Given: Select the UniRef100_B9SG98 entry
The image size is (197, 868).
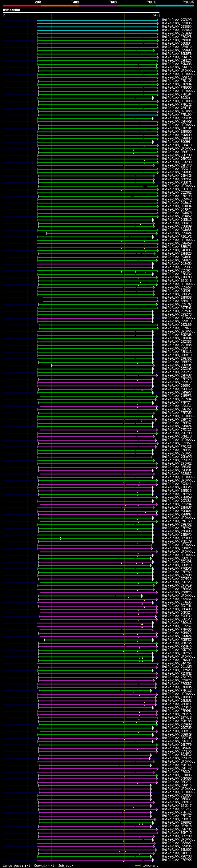Looking at the screenshot, I should pos(177,50).
